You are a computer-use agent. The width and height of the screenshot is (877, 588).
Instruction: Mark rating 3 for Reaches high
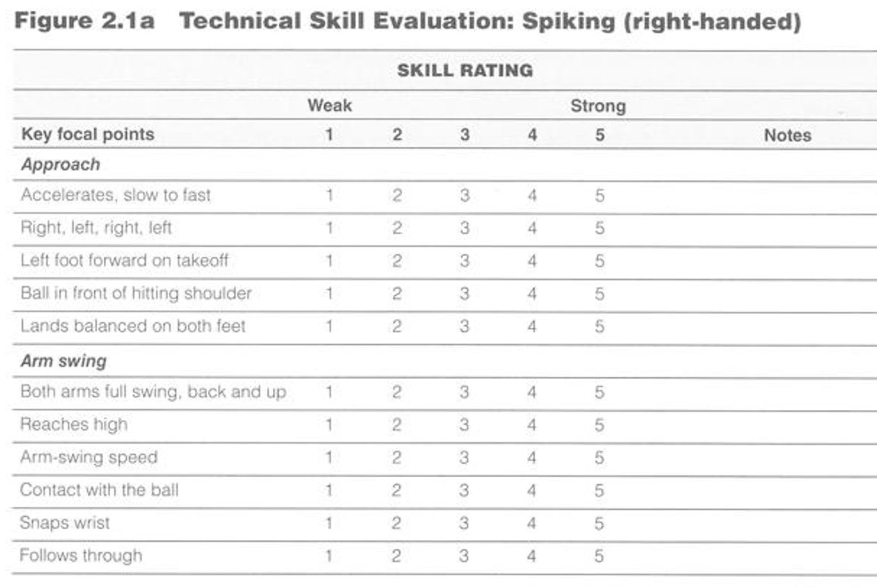click(x=464, y=425)
